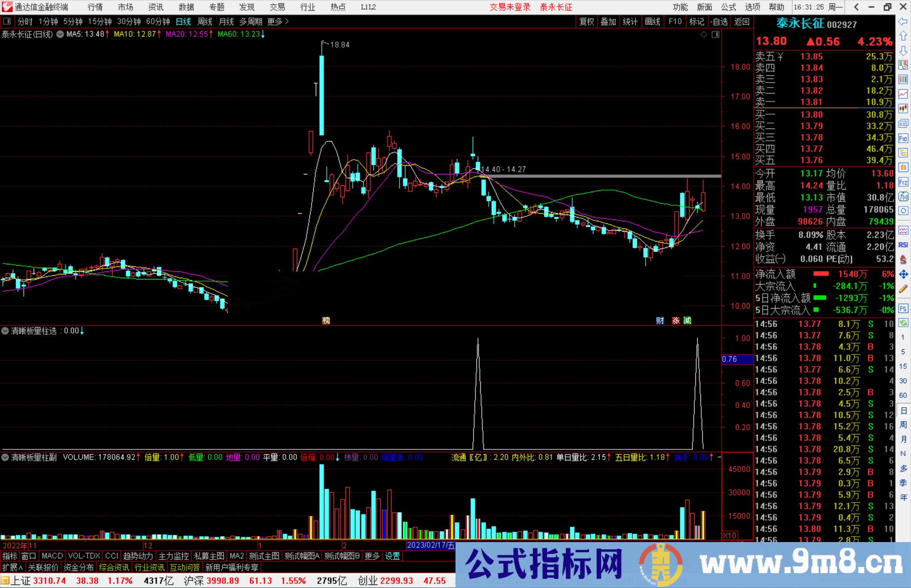Screen dimensions: 911x588
Task: Apply the MACD indicator from the bottom tab row
Action: [x=51, y=556]
